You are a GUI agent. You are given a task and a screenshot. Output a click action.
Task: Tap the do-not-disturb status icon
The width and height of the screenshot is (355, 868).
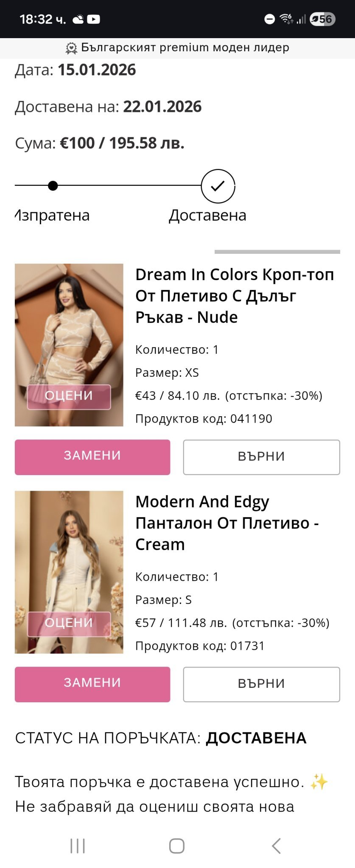(269, 19)
